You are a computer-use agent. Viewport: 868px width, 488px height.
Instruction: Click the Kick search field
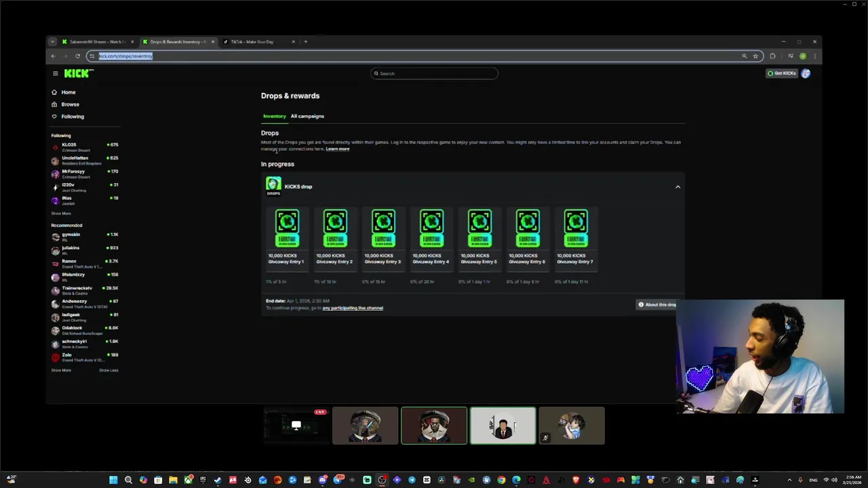[434, 73]
